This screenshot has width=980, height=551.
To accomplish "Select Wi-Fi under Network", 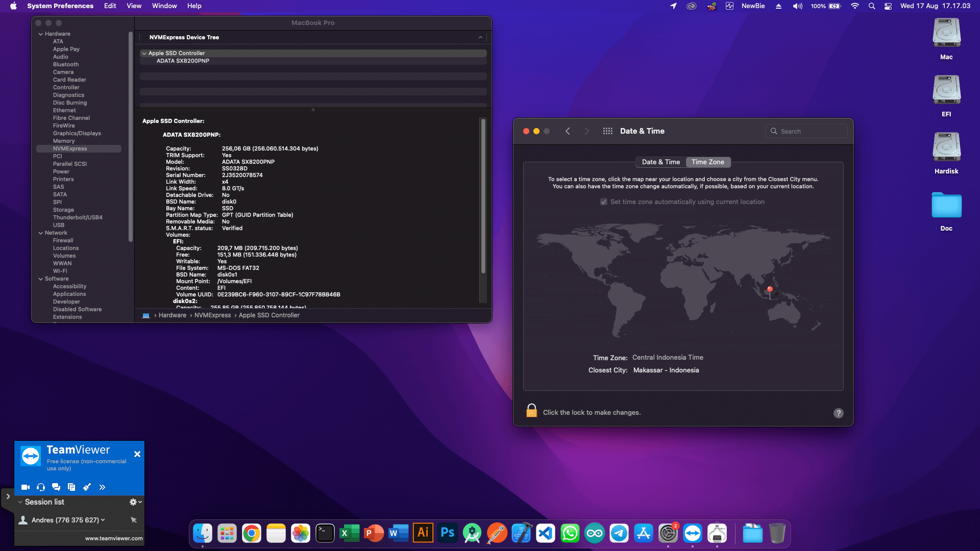I will point(60,271).
